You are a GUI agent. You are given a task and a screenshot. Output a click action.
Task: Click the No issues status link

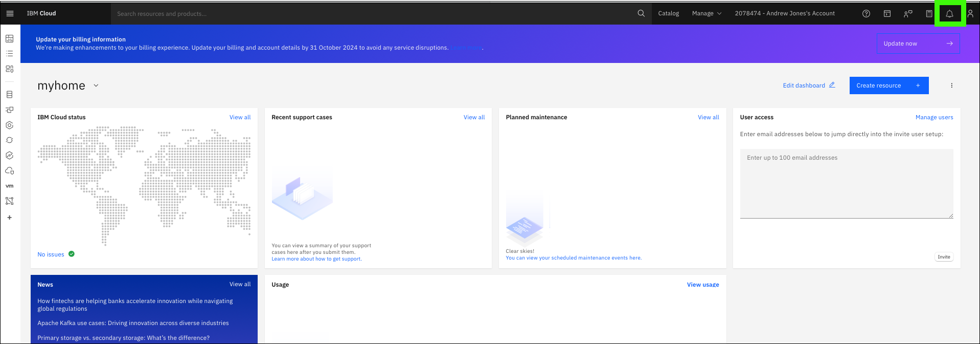[51, 254]
